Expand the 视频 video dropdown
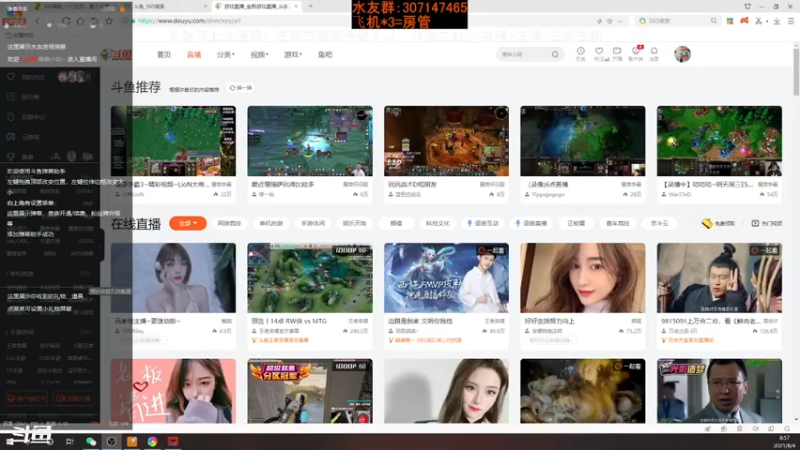 click(259, 55)
